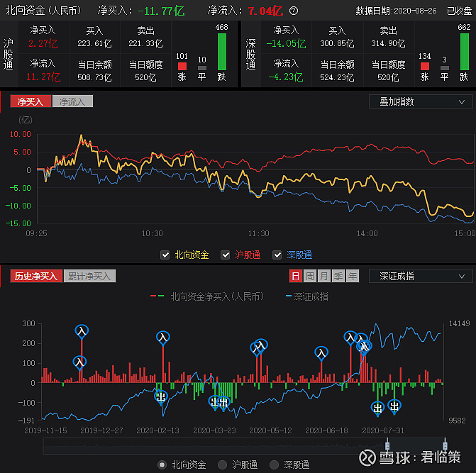Click 沪股通 当日余额 508.73亿
The height and width of the screenshot is (473, 476).
coord(95,78)
